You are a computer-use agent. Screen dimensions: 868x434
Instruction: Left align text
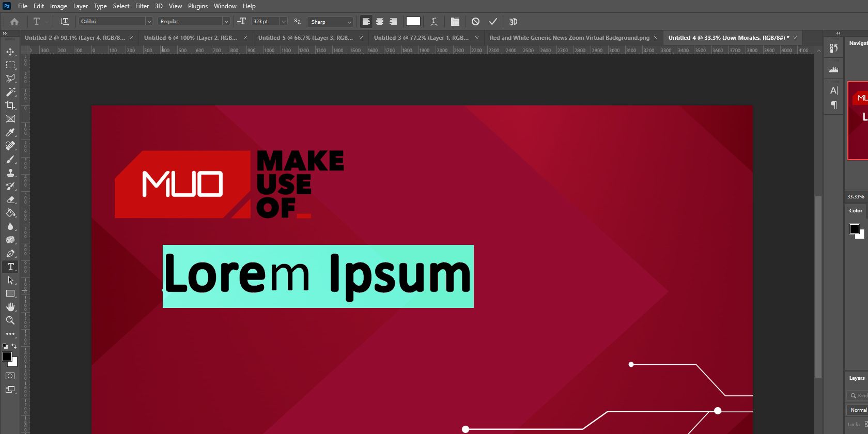(x=366, y=22)
